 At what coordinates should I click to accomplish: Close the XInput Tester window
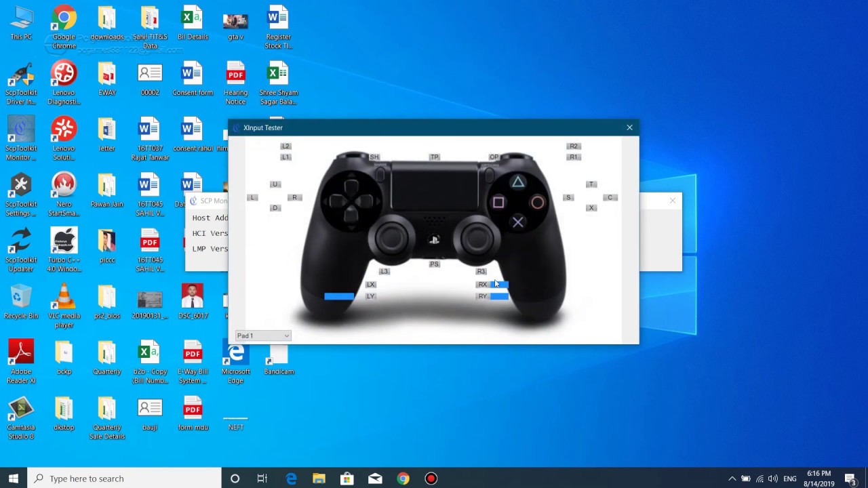(x=629, y=127)
